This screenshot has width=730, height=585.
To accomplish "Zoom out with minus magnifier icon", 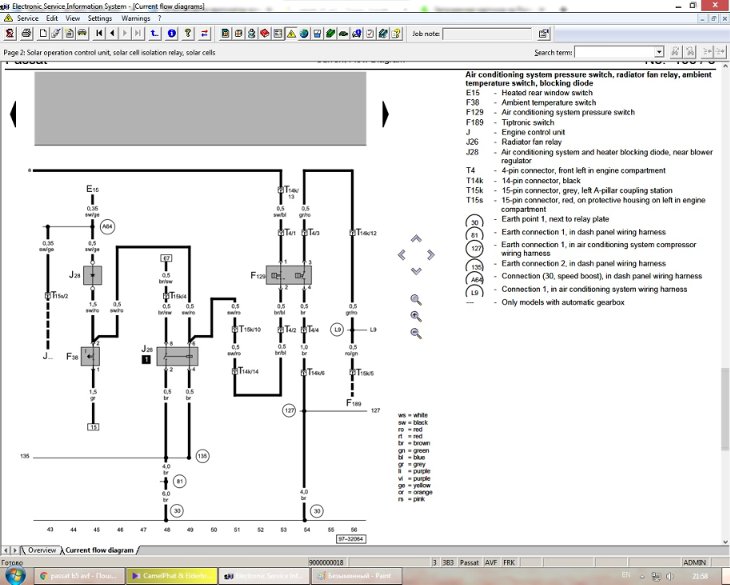I will [x=416, y=333].
